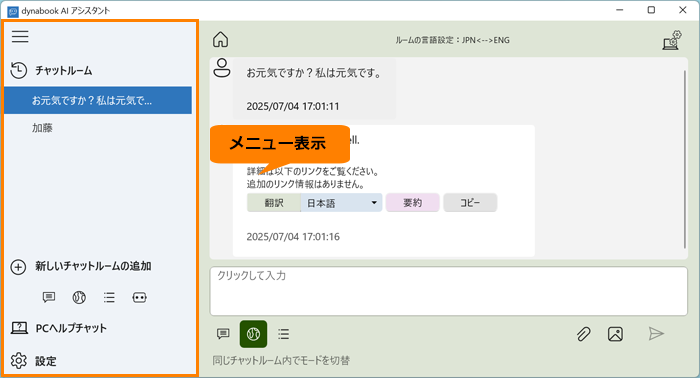
Task: Choose the robot face icon in the sidebar
Action: pos(140,297)
